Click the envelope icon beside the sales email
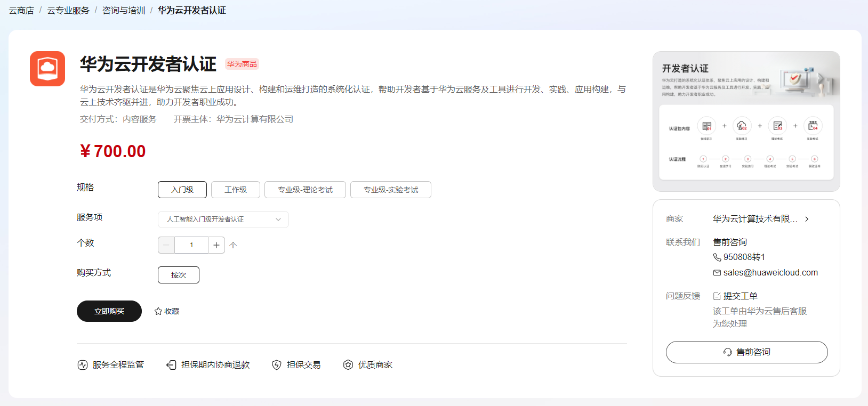 click(717, 273)
